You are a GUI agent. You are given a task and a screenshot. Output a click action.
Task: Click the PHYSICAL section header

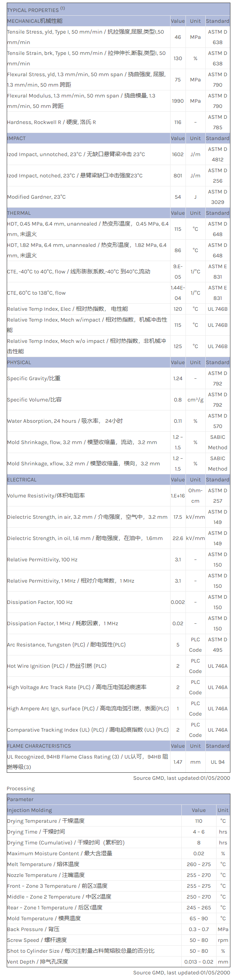pos(19,362)
